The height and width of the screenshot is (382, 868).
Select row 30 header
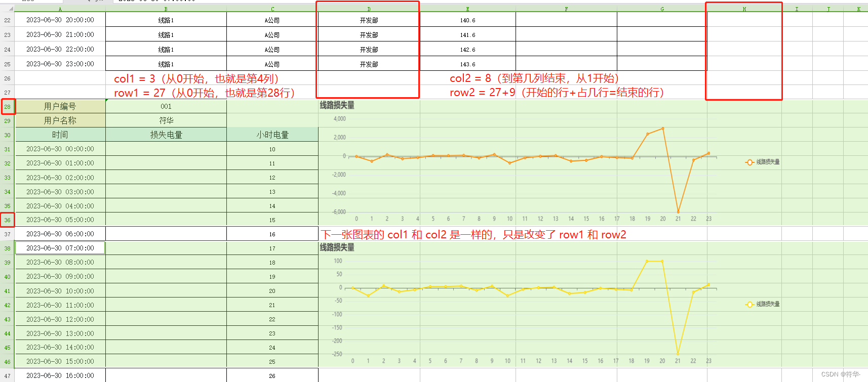pos(7,135)
